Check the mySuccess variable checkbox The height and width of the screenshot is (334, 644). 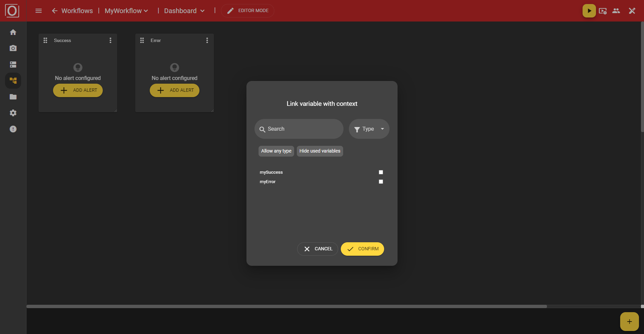coord(381,172)
